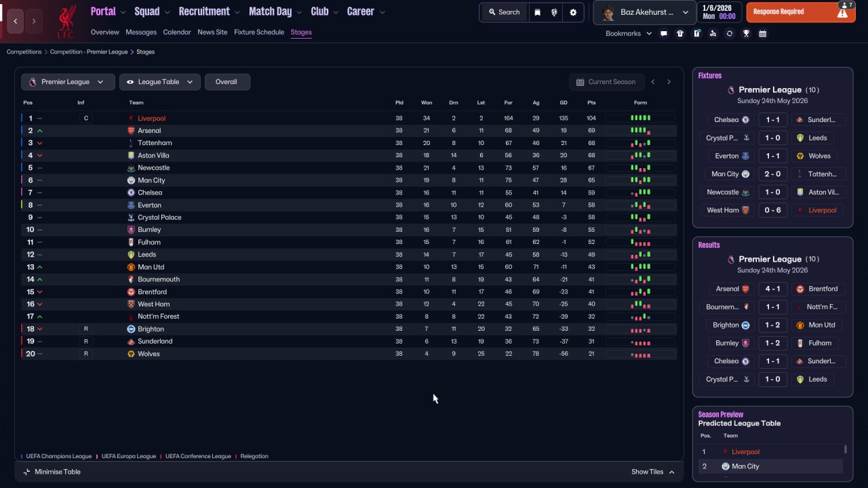Select Wolves in the league table
The image size is (868, 488).
point(149,354)
